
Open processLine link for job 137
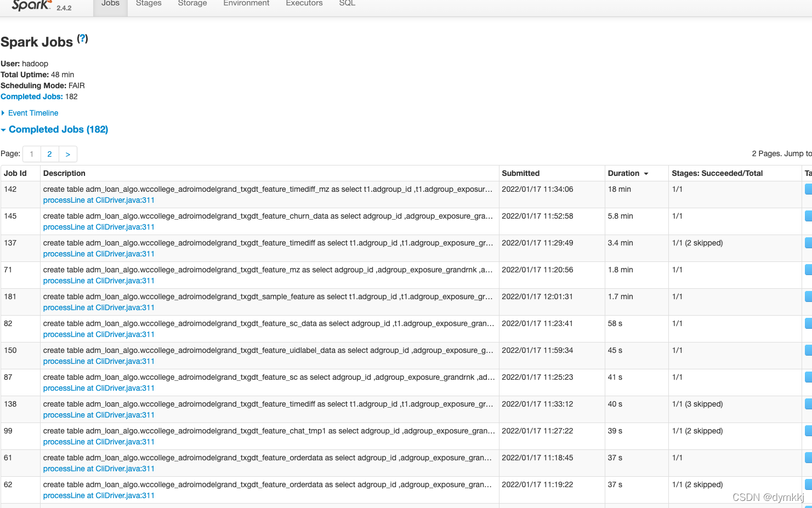click(99, 254)
